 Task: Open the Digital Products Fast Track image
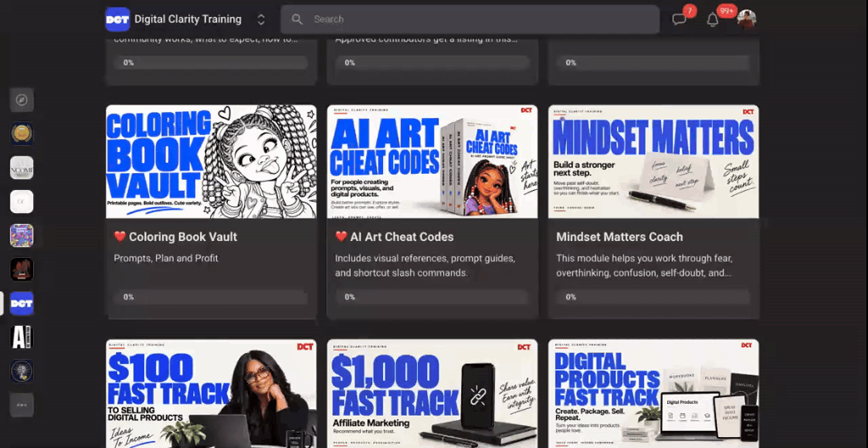(x=654, y=394)
